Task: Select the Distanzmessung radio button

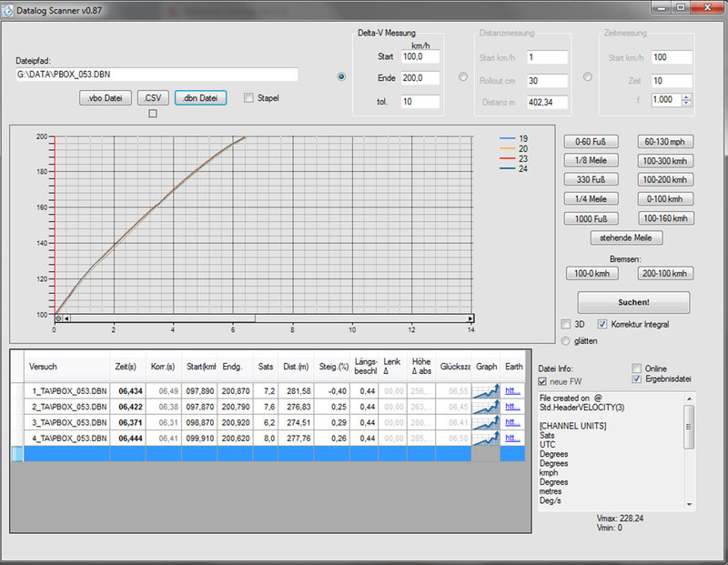Action: tap(463, 77)
